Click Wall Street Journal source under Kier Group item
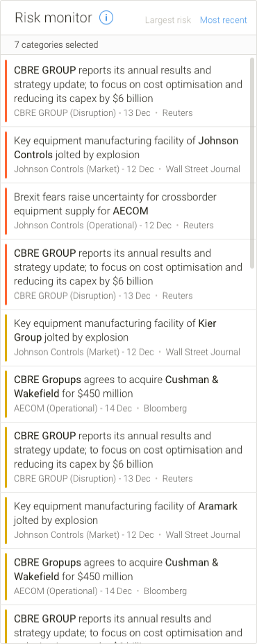The image size is (257, 644). point(203,352)
